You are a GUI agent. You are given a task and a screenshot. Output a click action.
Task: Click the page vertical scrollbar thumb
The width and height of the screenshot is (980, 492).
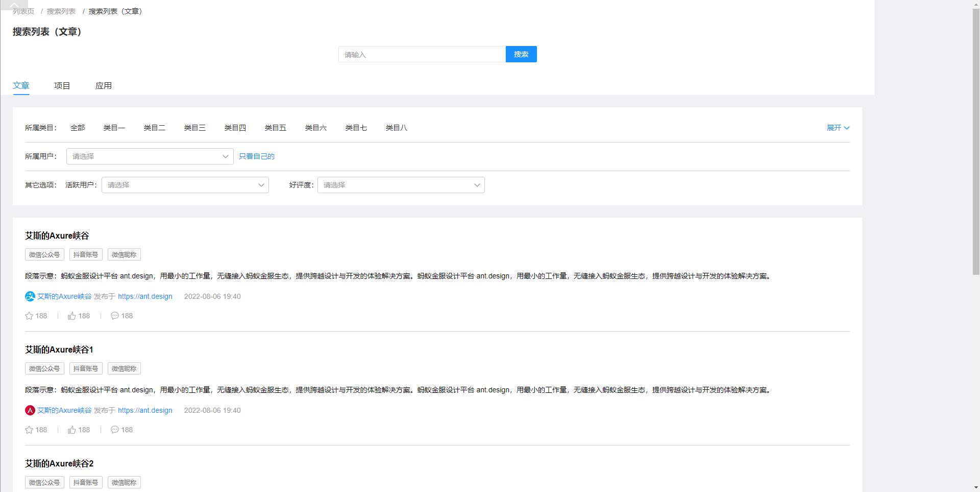point(975,141)
